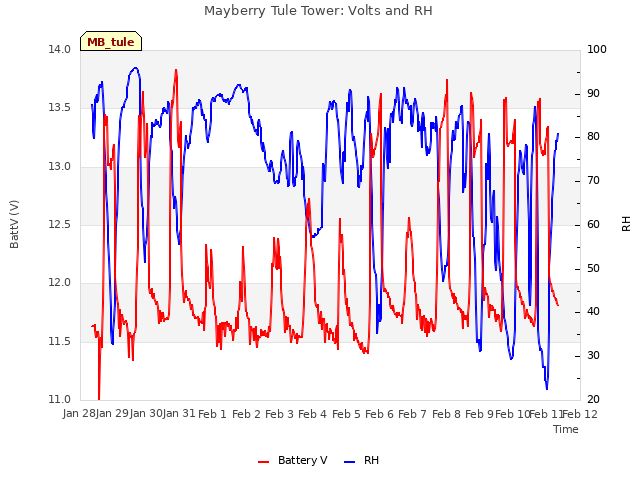Image resolution: width=640 pixels, height=480 pixels.
Task: Toggle Battery V series in legend
Action: [x=292, y=460]
